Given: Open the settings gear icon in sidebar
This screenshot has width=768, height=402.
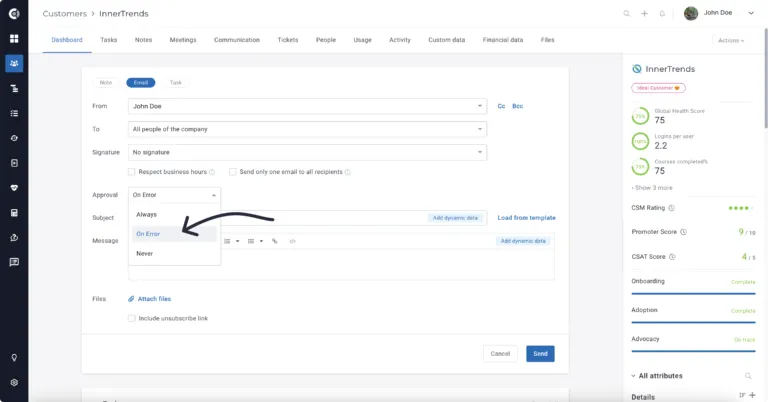Looking at the screenshot, I should pos(14,382).
